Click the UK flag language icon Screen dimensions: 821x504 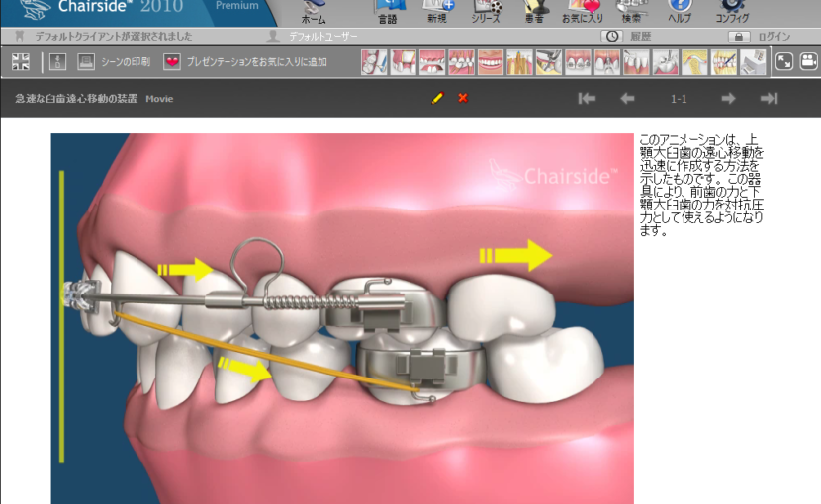point(21,61)
